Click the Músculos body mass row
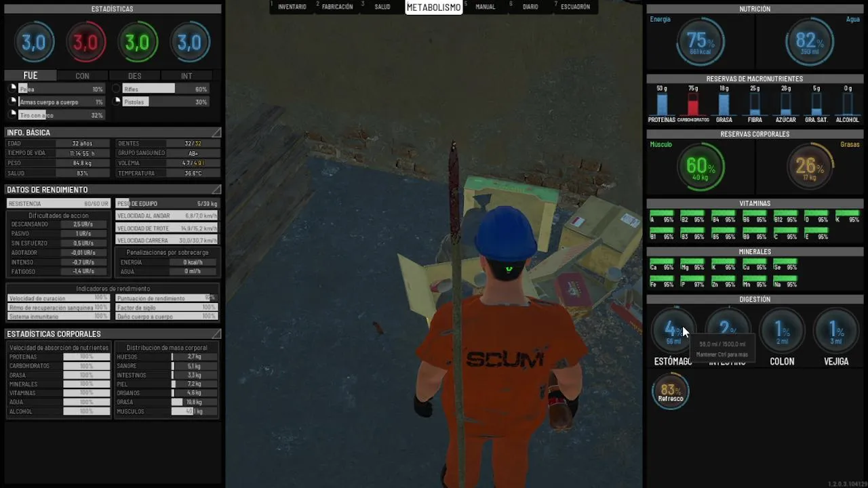Image resolution: width=868 pixels, height=488 pixels. (x=167, y=411)
